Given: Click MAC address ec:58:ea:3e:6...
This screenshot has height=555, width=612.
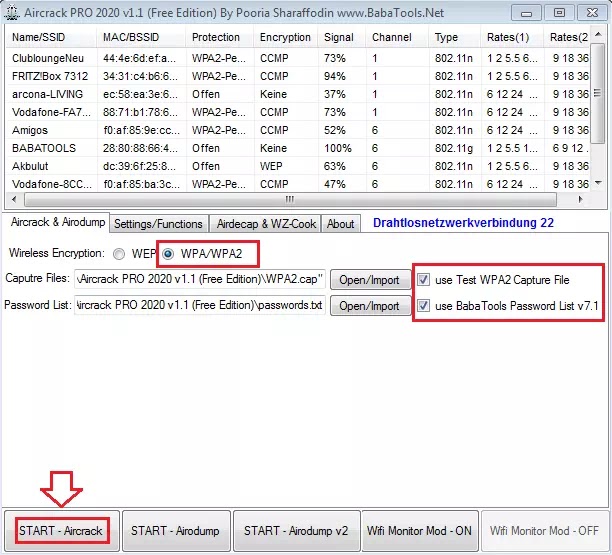Looking at the screenshot, I should pyautogui.click(x=140, y=94).
